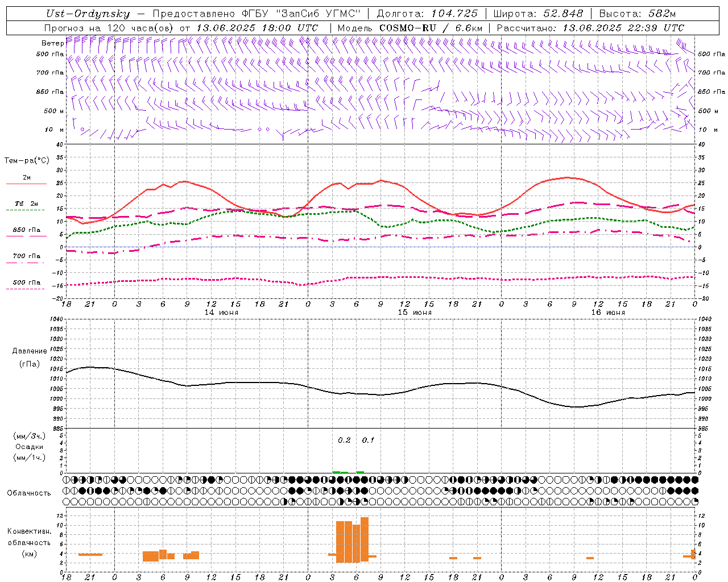Select the "Долгота: 104.725" header field
This screenshot has width=728, height=582.
[427, 14]
